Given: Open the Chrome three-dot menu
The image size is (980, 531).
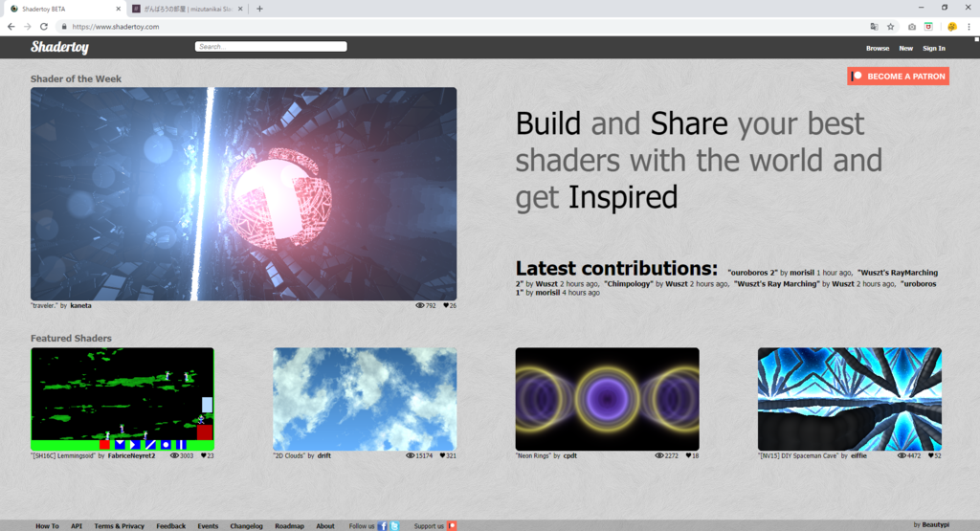Looking at the screenshot, I should 969,27.
